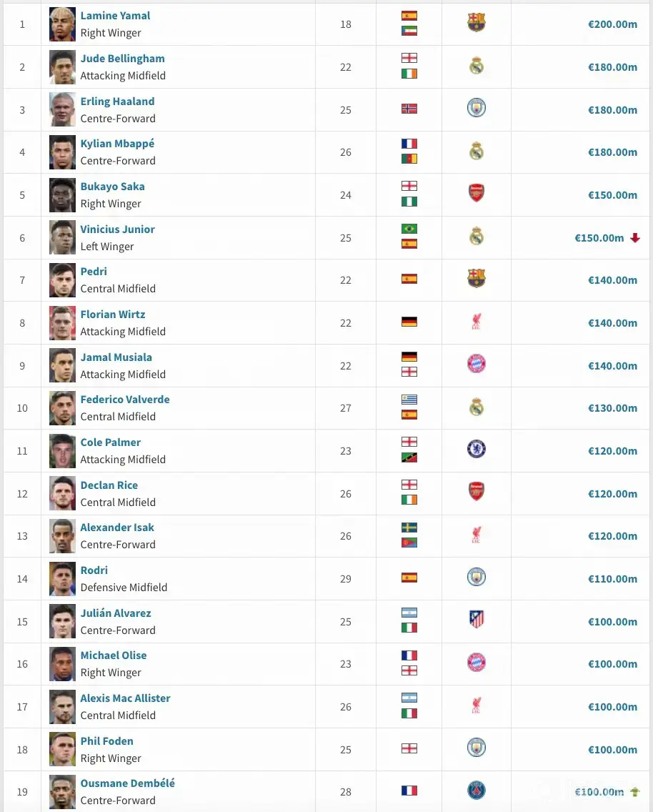The width and height of the screenshot is (653, 812).
Task: Open the Bayern Munich crest in Jamal Musiala's row
Action: [x=477, y=364]
